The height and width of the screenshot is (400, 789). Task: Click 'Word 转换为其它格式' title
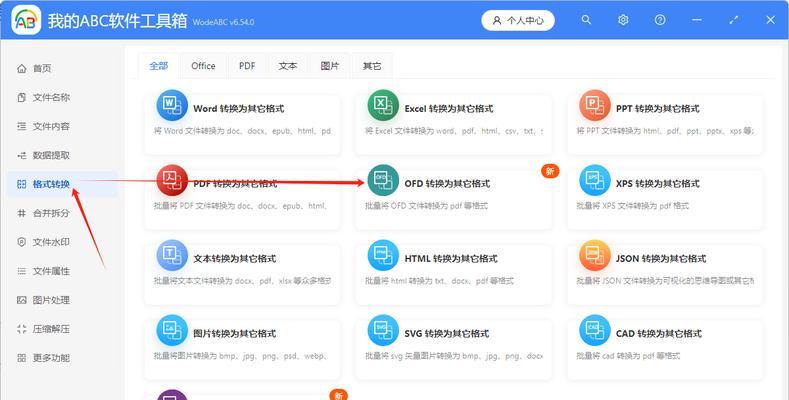pyautogui.click(x=239, y=109)
